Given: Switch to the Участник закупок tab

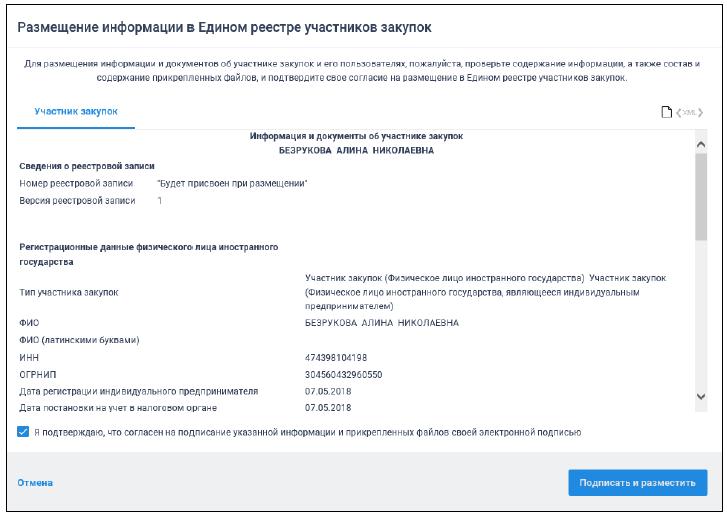Looking at the screenshot, I should pyautogui.click(x=76, y=111).
